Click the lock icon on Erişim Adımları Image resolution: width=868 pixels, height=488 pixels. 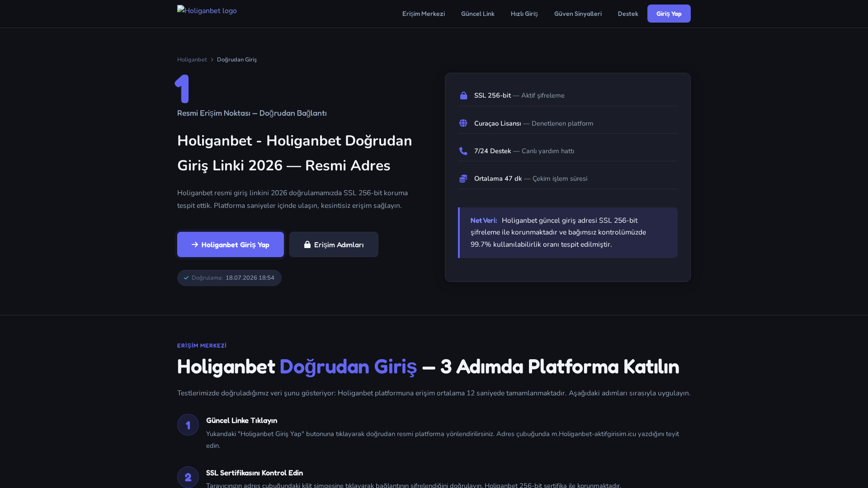click(x=307, y=244)
